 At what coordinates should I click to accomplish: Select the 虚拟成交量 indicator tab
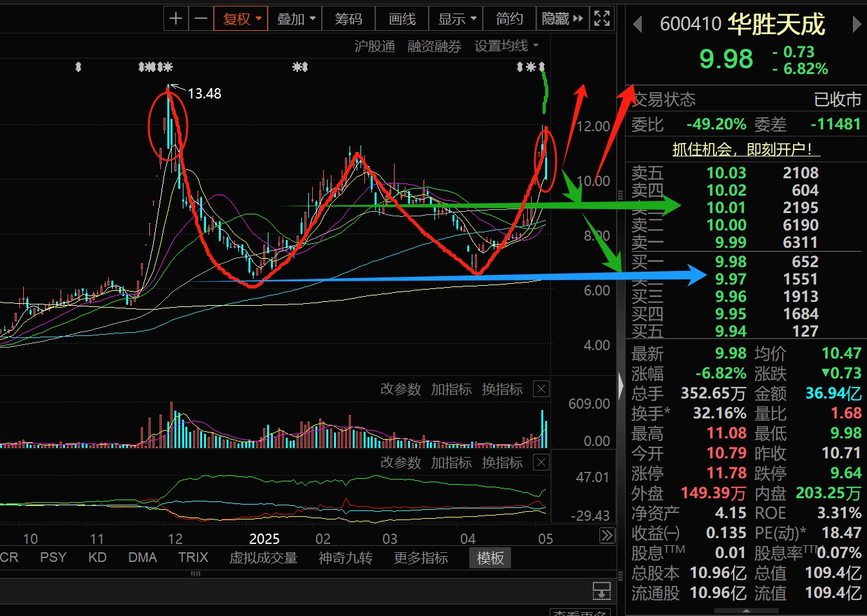pyautogui.click(x=263, y=557)
